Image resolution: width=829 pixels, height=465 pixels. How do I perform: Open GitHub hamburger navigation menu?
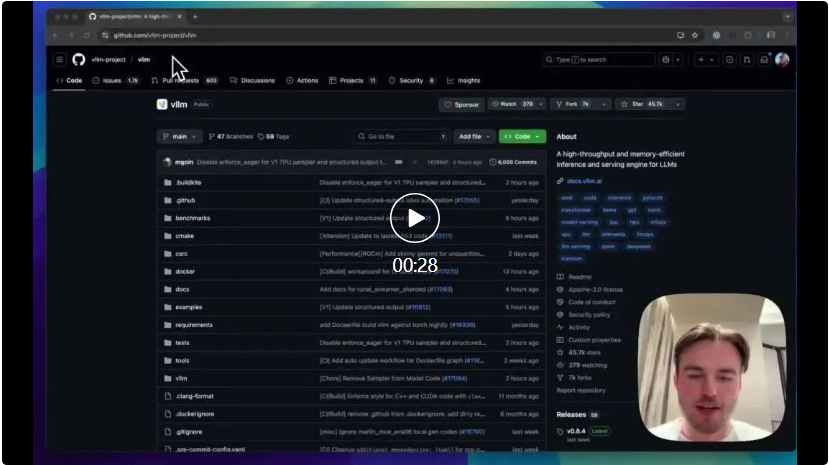pos(60,60)
